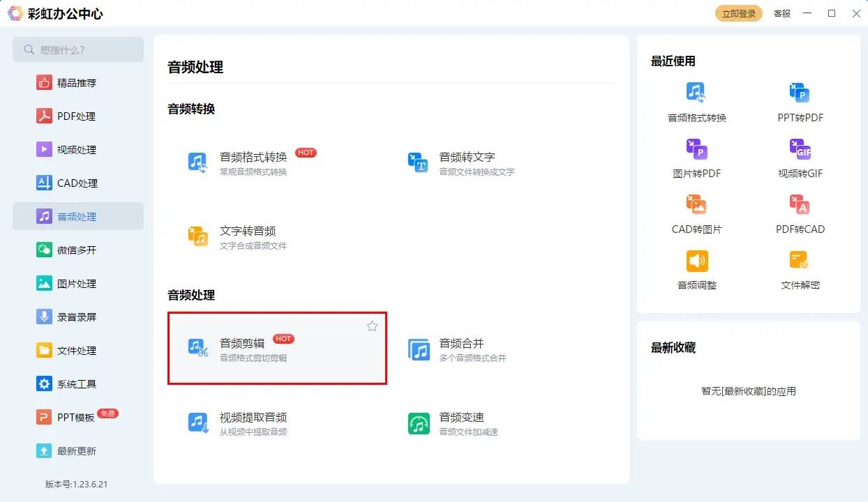Open recent CAD转图片 icon

[x=696, y=204]
